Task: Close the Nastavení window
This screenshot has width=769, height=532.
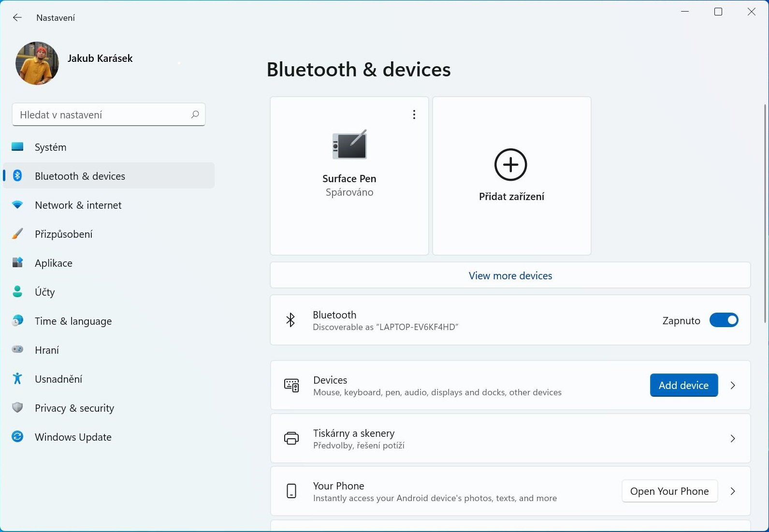Action: pyautogui.click(x=751, y=12)
